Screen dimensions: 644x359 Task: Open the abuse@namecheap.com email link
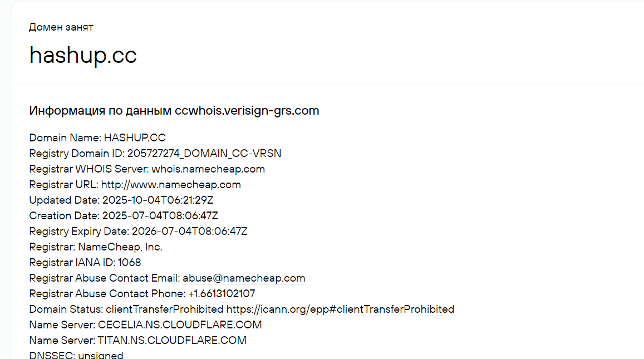click(x=244, y=278)
